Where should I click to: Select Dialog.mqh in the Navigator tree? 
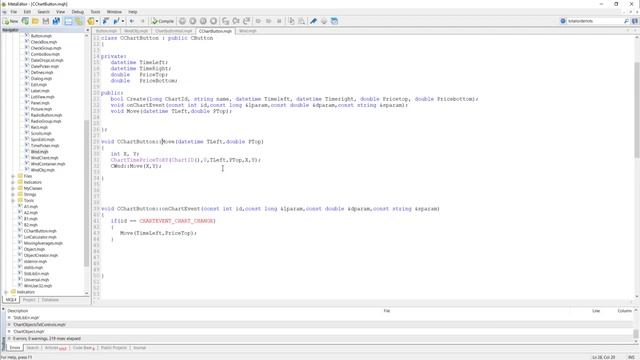[x=41, y=79]
